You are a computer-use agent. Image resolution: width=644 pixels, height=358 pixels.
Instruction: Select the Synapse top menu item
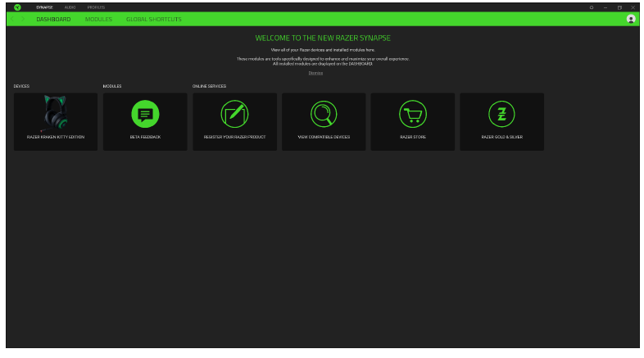click(x=44, y=7)
